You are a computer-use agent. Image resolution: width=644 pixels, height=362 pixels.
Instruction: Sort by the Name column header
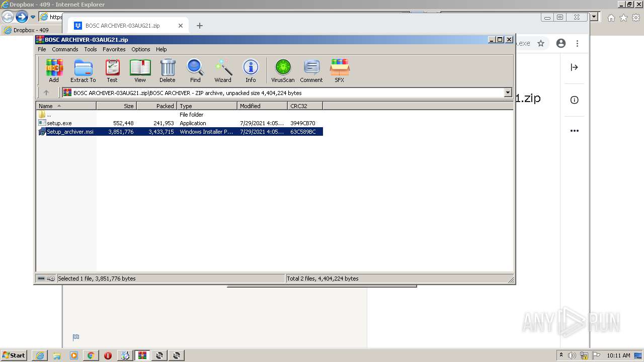[66, 106]
